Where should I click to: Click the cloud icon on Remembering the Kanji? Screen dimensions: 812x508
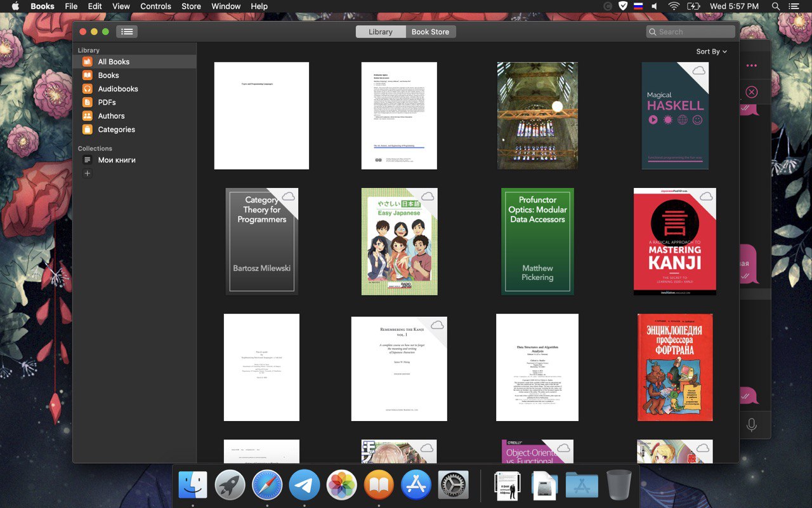click(437, 325)
